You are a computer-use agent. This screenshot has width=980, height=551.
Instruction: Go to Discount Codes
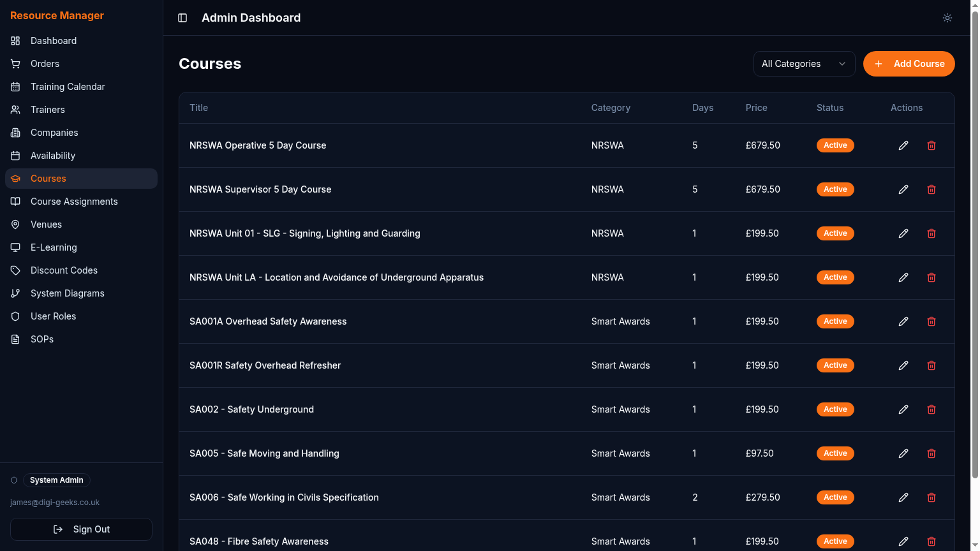coord(81,270)
